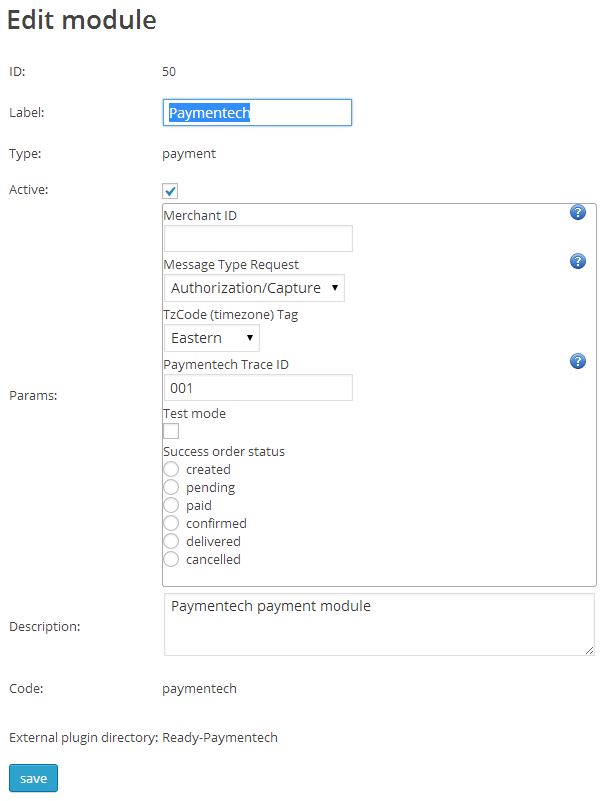Focus the Label input field
Viewport: 608px width, 801px height.
point(257,112)
